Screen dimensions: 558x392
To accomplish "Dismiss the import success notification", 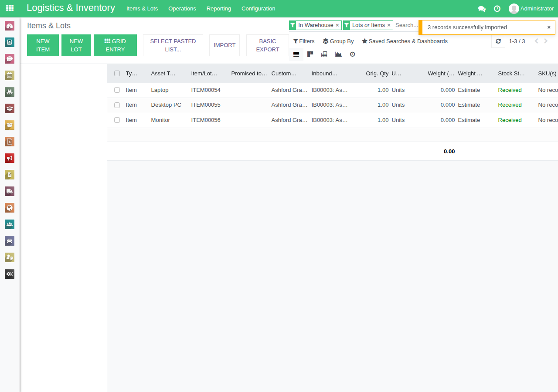I will coord(549,27).
